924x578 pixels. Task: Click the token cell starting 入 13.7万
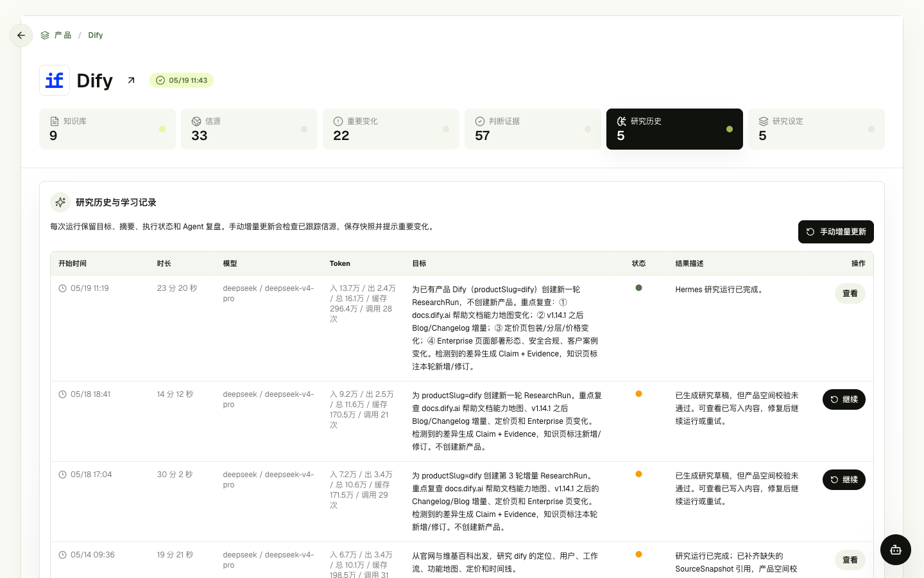click(x=363, y=304)
